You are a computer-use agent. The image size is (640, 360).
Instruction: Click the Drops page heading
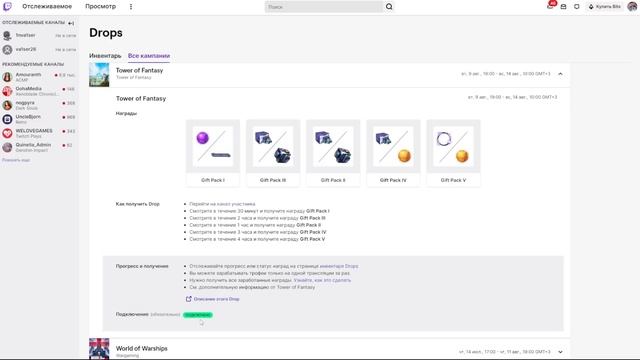click(106, 33)
